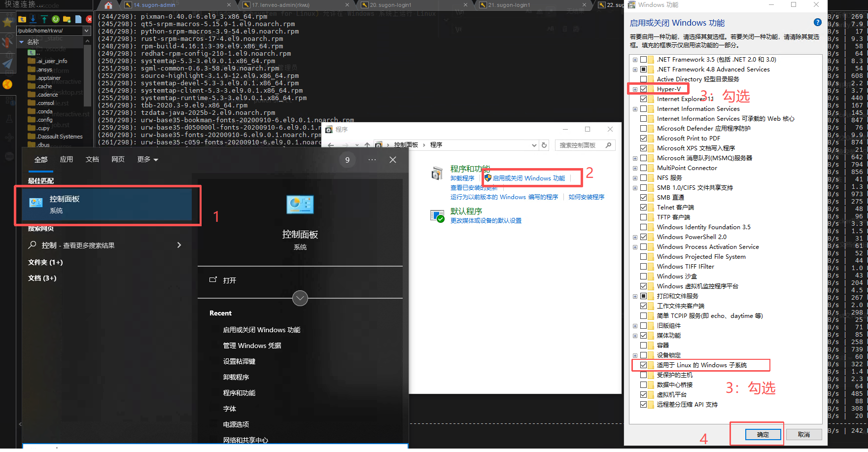
Task: Check the TFTP 客户端 feature
Action: coord(644,217)
